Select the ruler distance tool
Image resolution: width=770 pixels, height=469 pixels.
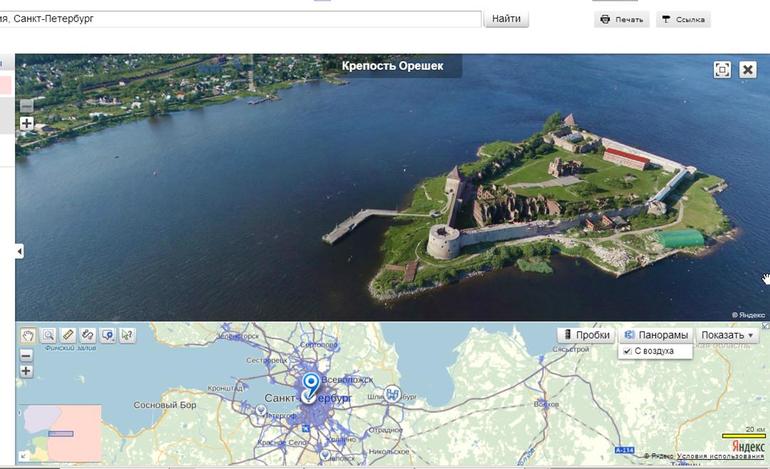(68, 335)
